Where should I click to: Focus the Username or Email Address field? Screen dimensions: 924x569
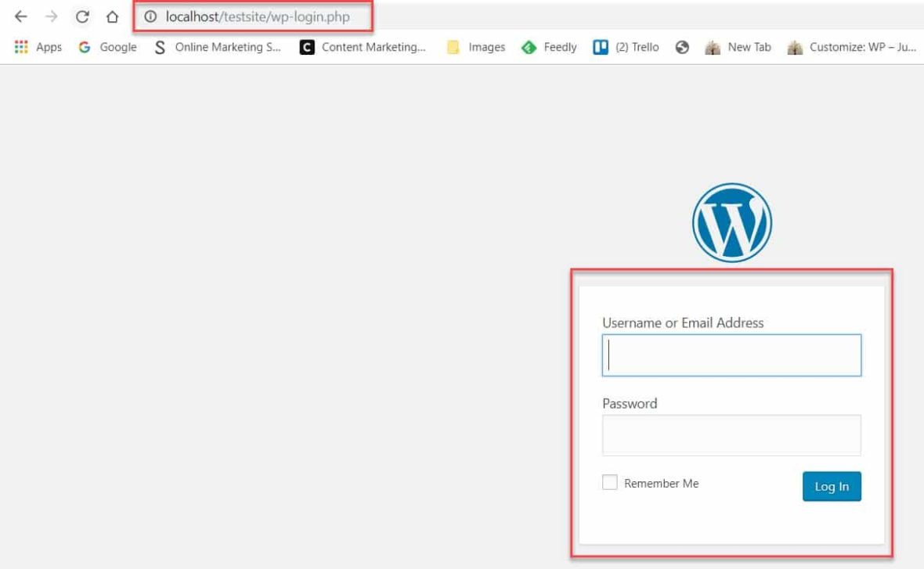coord(731,355)
